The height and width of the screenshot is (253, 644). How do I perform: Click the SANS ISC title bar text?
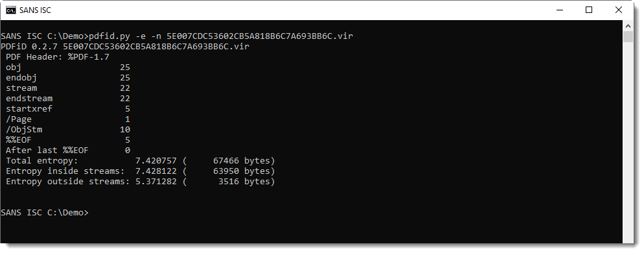point(35,10)
